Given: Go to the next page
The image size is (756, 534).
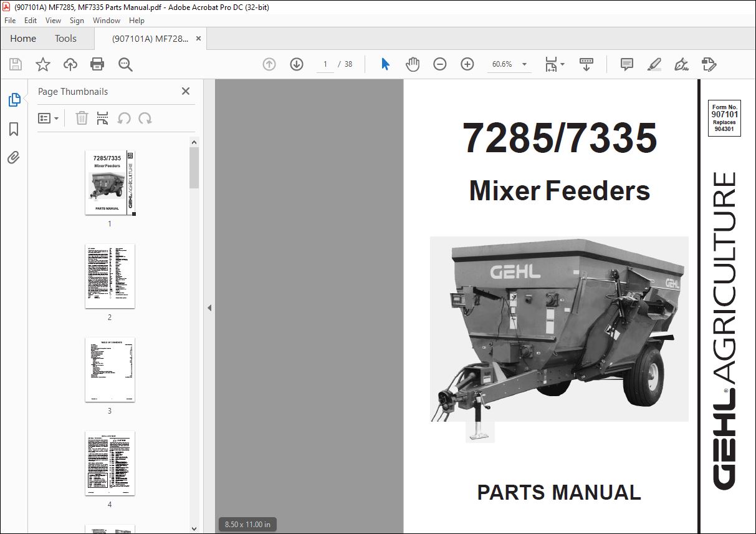Looking at the screenshot, I should (297, 64).
